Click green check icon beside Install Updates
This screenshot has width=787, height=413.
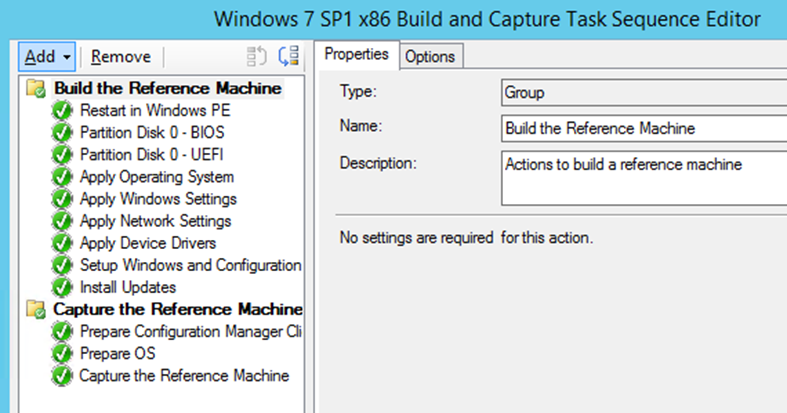(62, 287)
